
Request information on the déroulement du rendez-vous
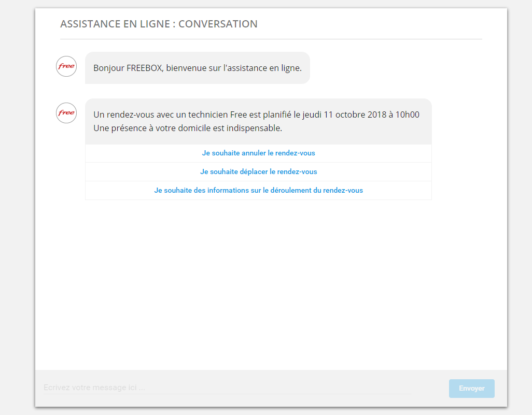pyautogui.click(x=258, y=190)
